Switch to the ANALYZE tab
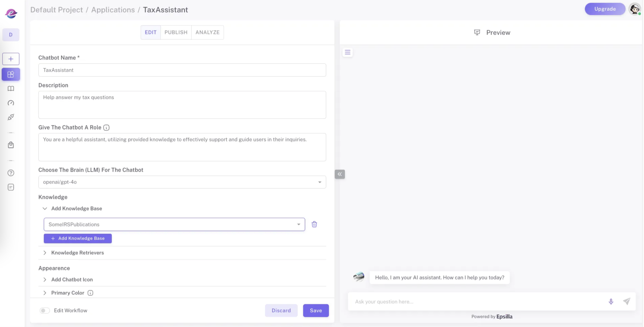 coord(207,32)
